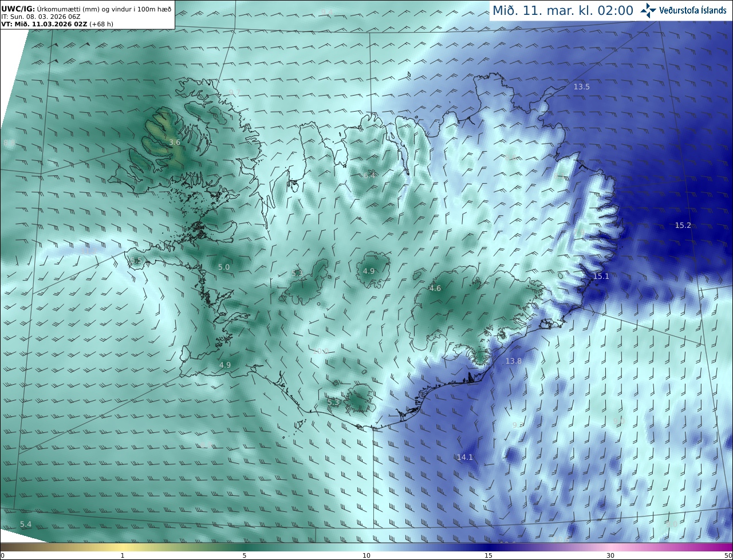Click the IT: Sun. 08. 03. 2026 06Z line
733x560 pixels.
[41, 17]
